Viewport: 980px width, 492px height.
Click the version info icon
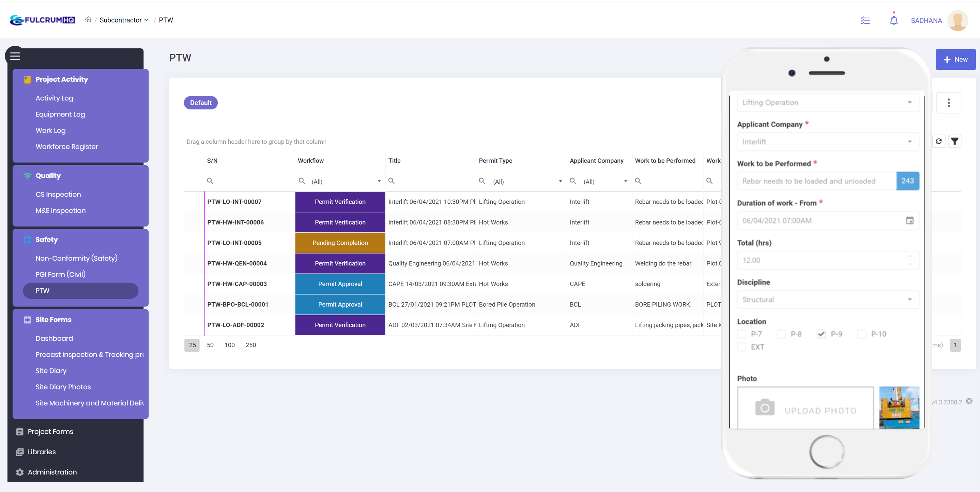969,401
